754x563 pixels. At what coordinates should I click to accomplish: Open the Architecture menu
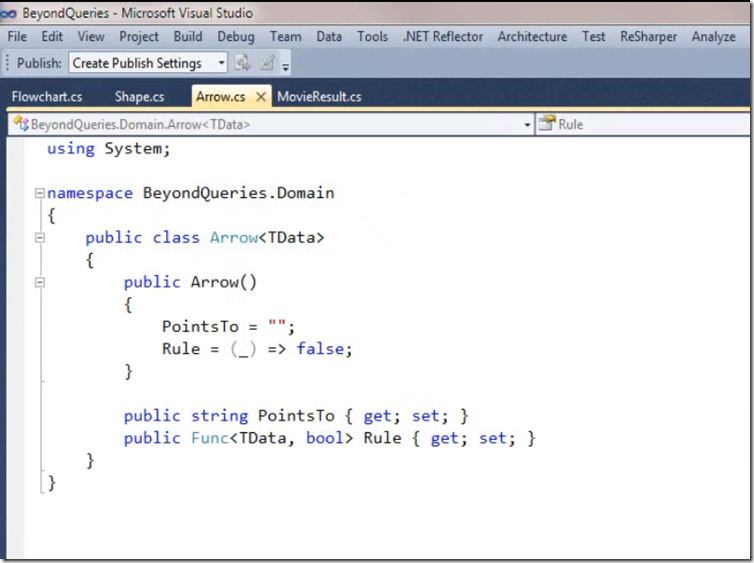pyautogui.click(x=532, y=37)
